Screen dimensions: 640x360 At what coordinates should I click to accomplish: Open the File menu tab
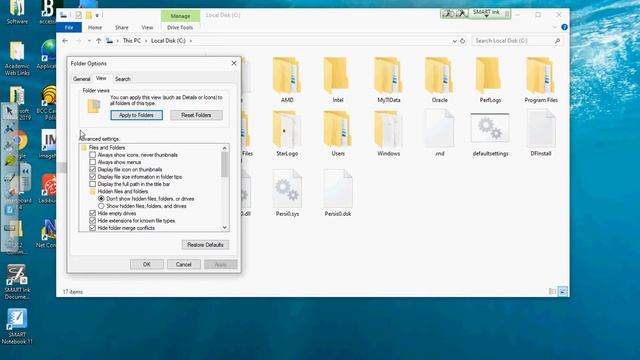pyautogui.click(x=69, y=27)
